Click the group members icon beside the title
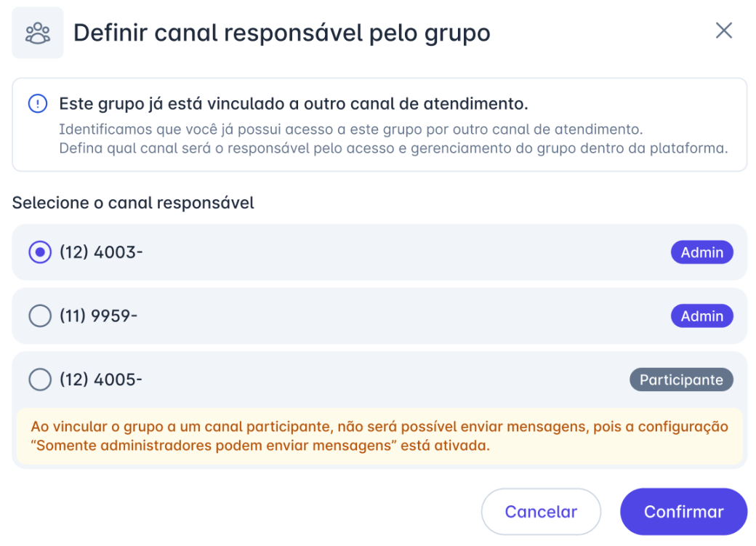 coord(37,32)
